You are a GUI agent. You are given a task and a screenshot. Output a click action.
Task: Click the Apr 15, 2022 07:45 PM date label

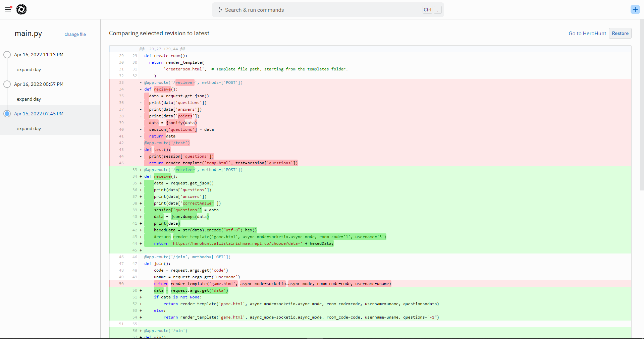(x=39, y=114)
